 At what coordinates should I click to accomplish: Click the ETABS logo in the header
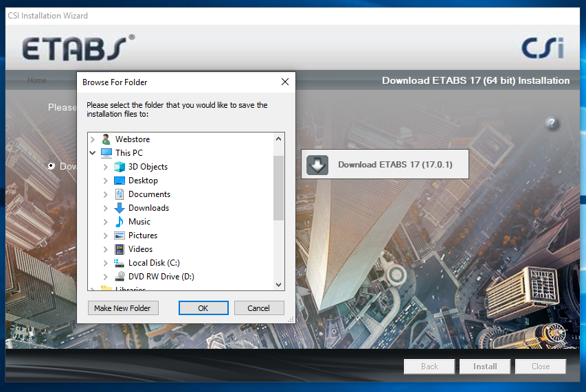78,47
